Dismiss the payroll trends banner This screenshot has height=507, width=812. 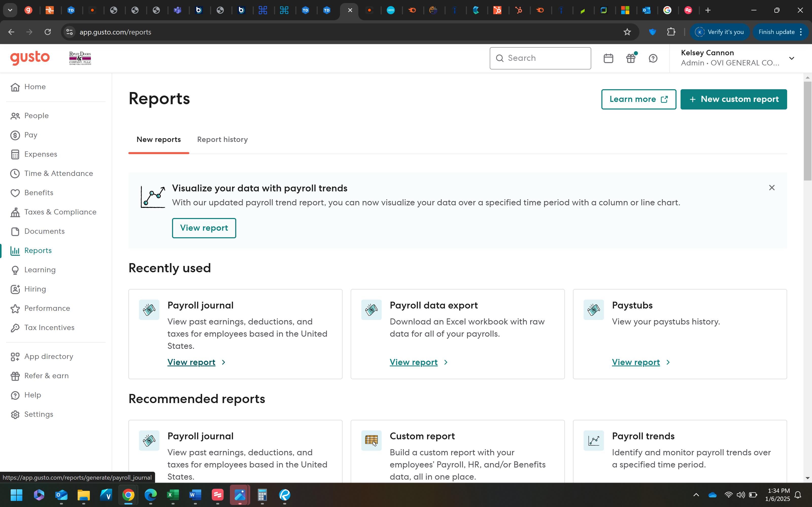(x=771, y=188)
